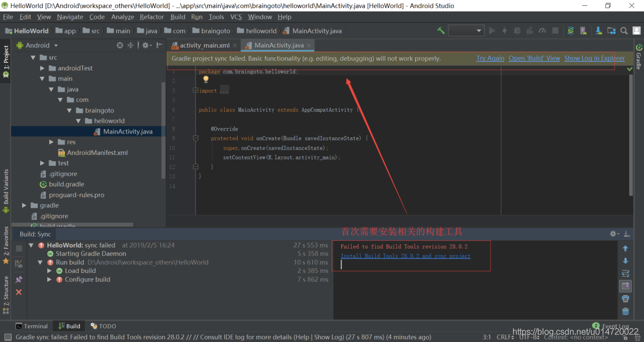Click the Stop square icon in toolbar
Viewport: 644px width, 342px height.
[x=555, y=31]
